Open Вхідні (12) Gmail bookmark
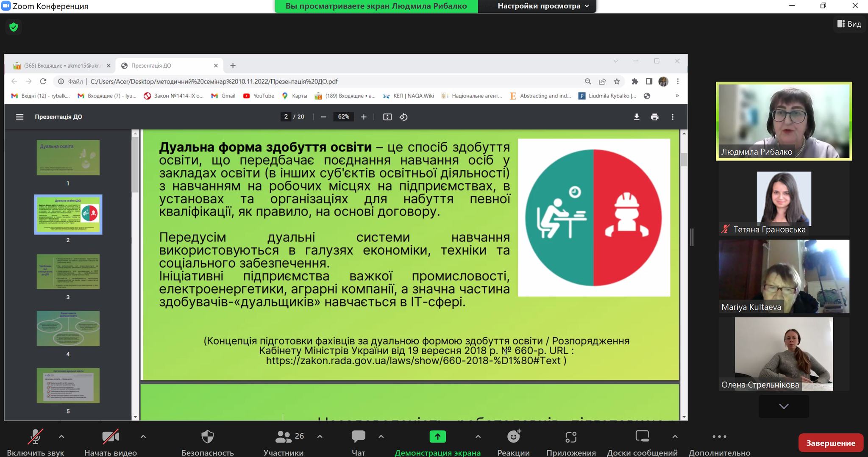The height and width of the screenshot is (457, 868). (41, 96)
